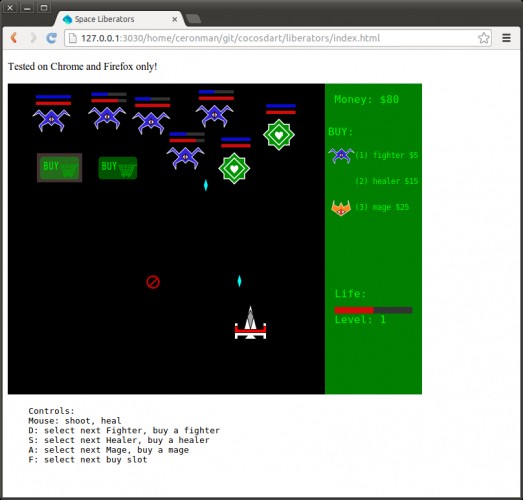Select the white player spaceship
Screen dimensions: 523x500
250,323
